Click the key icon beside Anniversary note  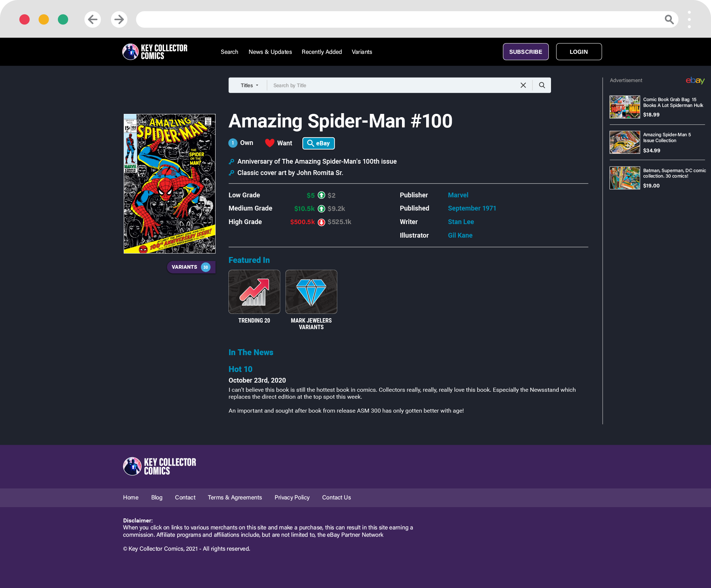point(231,161)
